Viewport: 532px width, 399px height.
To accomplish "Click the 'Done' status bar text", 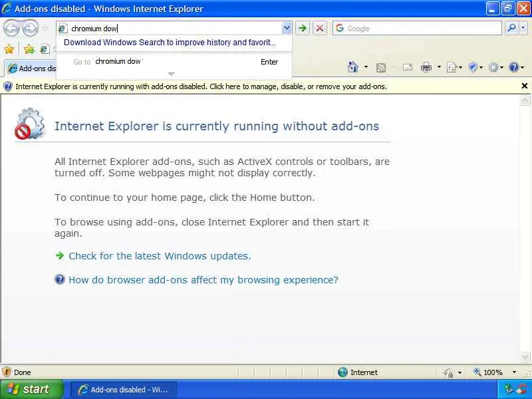I will (x=23, y=372).
